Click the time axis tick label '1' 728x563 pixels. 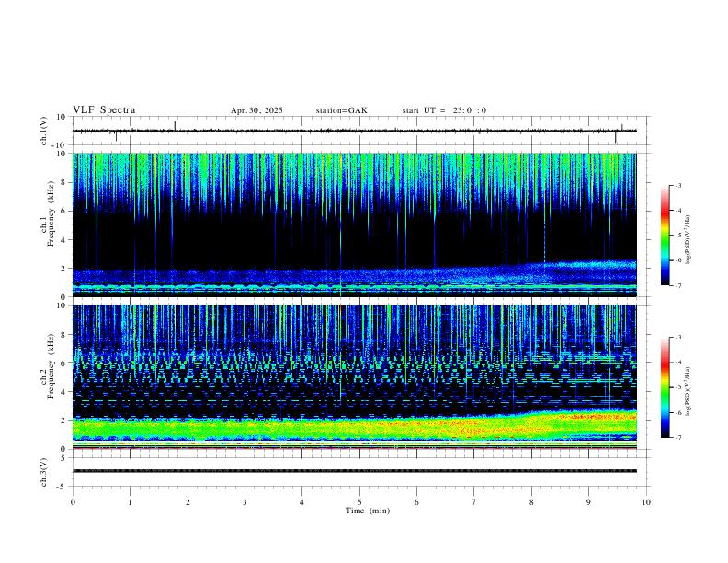tap(130, 502)
